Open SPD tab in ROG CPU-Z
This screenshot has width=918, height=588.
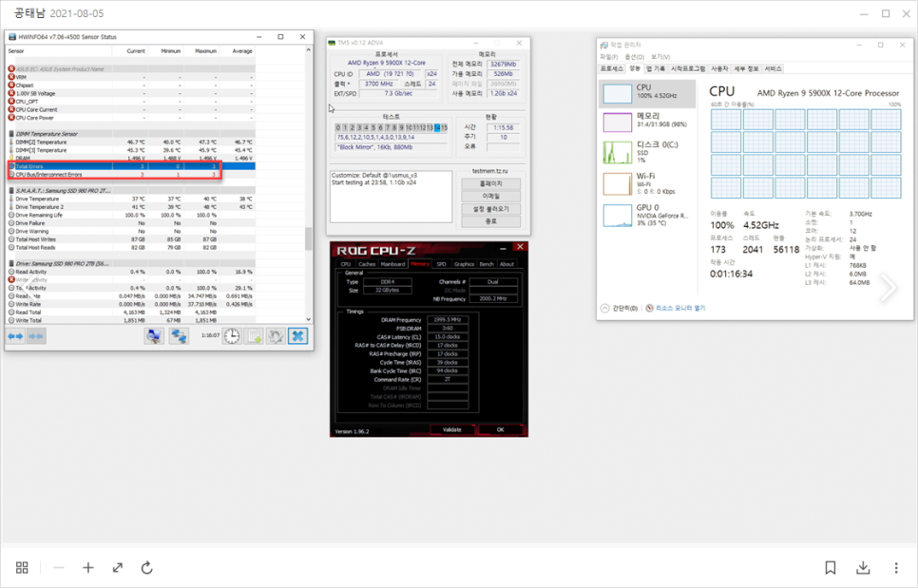[x=442, y=264]
